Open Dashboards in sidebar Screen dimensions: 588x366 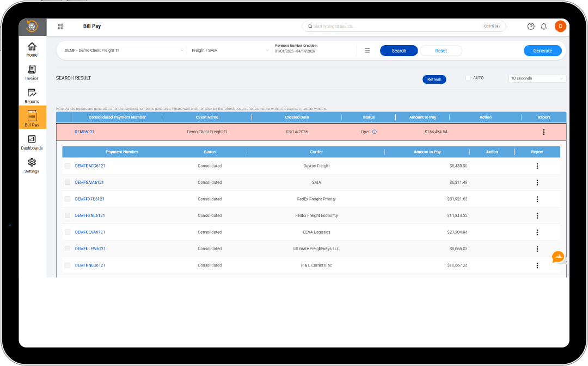[32, 142]
